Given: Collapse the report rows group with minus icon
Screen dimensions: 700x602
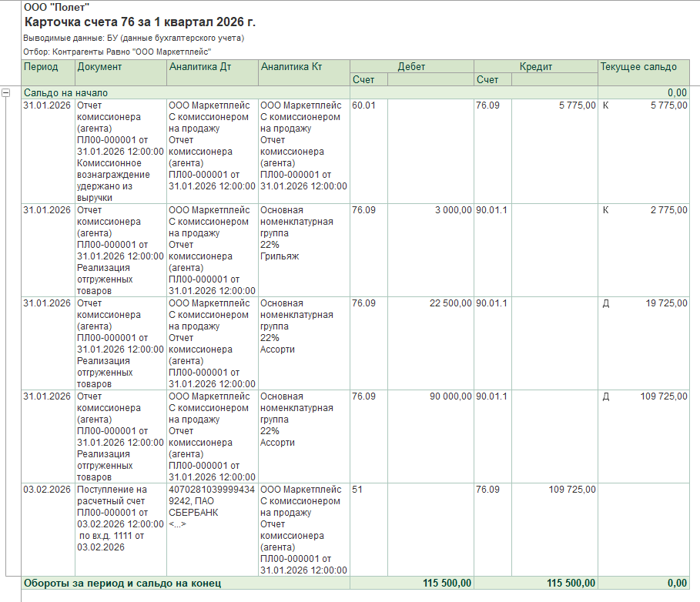Looking at the screenshot, I should tap(6, 92).
